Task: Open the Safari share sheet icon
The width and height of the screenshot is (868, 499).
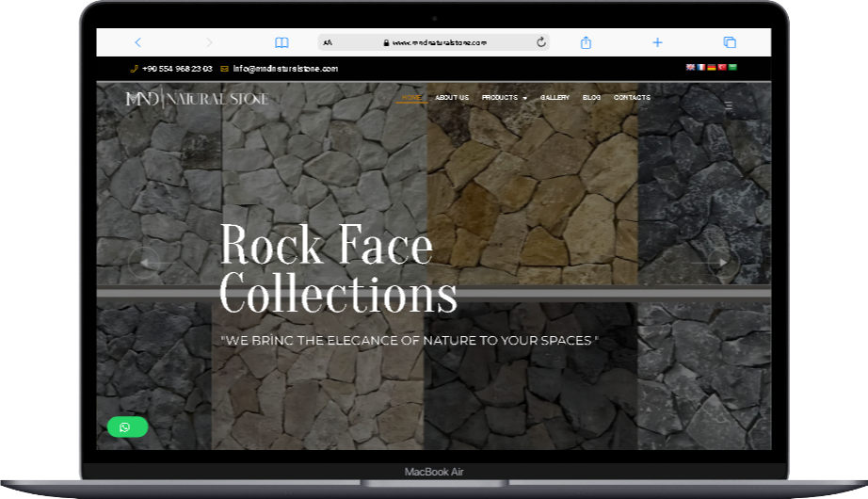Action: (x=586, y=42)
